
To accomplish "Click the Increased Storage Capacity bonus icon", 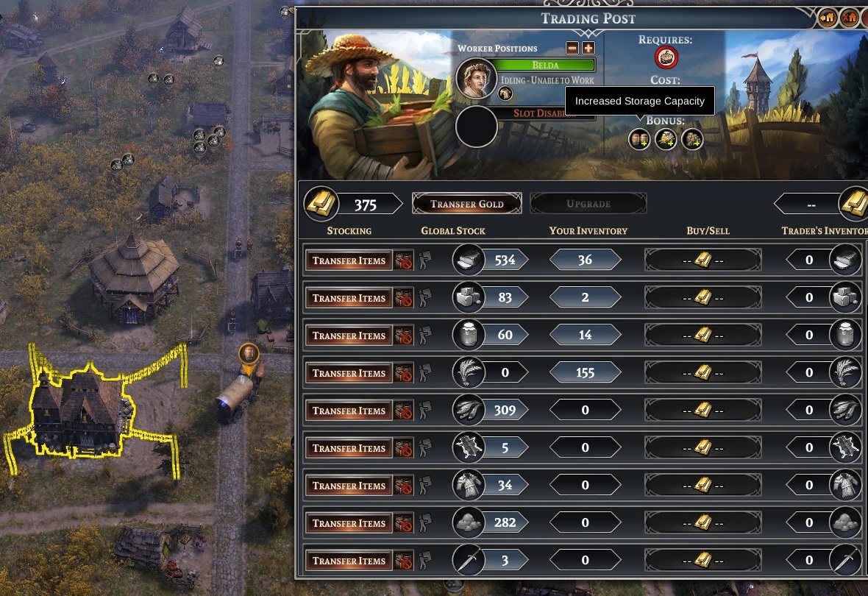I will (639, 139).
